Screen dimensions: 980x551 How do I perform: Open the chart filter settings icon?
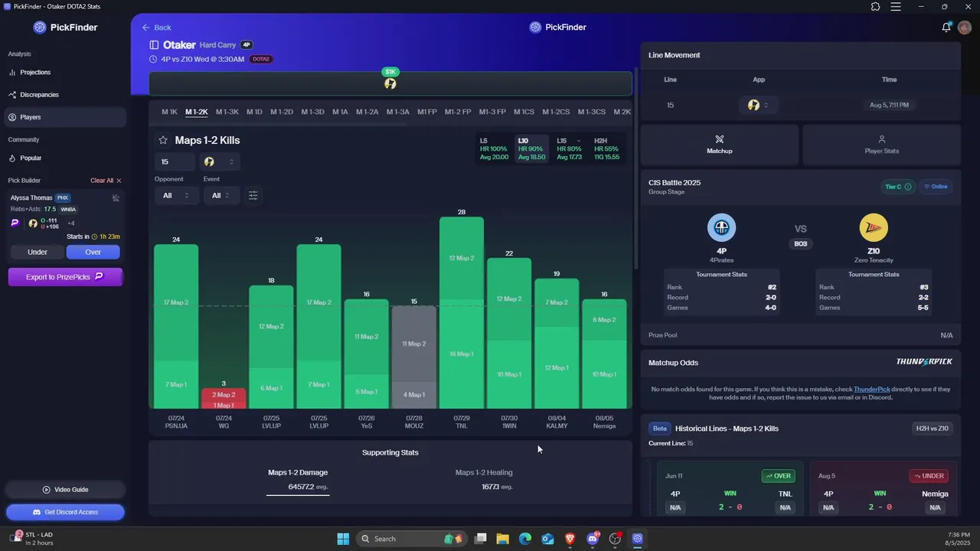[x=253, y=195]
